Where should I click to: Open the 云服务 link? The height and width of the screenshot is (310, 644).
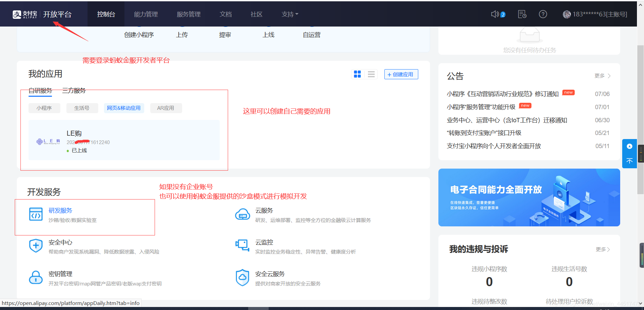pyautogui.click(x=264, y=211)
